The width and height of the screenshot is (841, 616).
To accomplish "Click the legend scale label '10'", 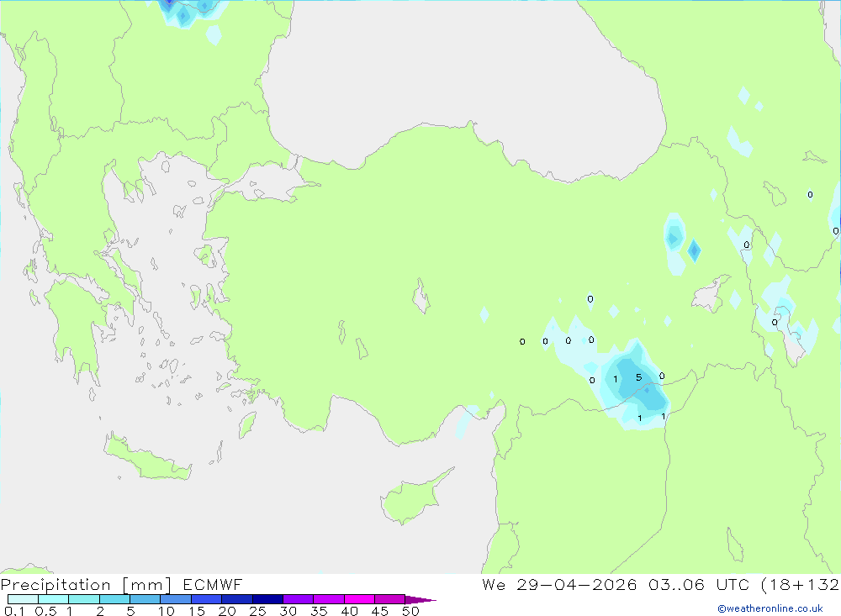I will coord(167,611).
